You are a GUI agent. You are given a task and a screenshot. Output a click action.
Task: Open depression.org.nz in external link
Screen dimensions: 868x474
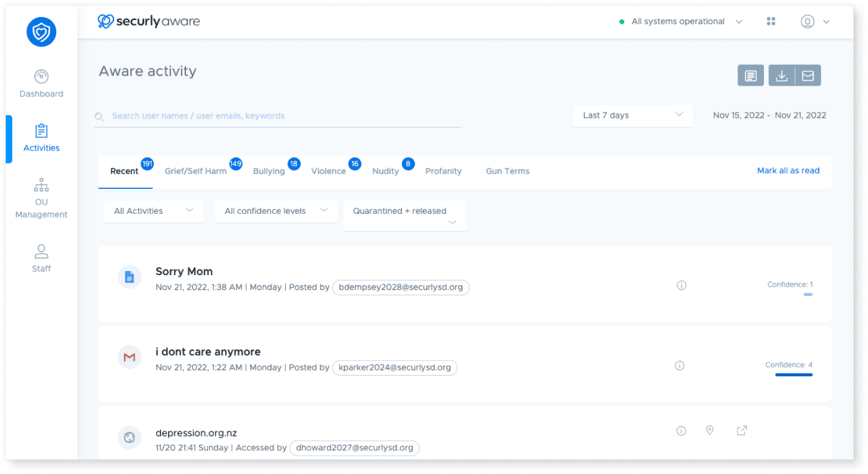tap(742, 431)
